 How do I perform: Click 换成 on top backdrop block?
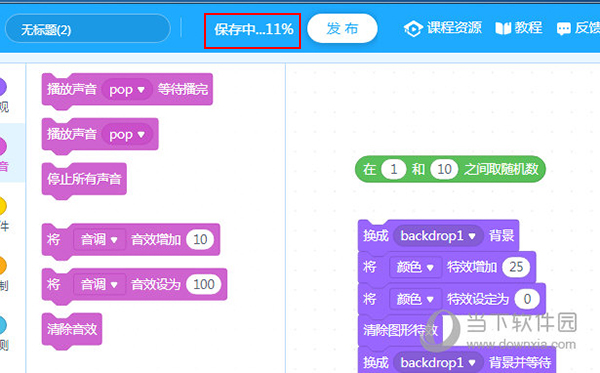376,236
